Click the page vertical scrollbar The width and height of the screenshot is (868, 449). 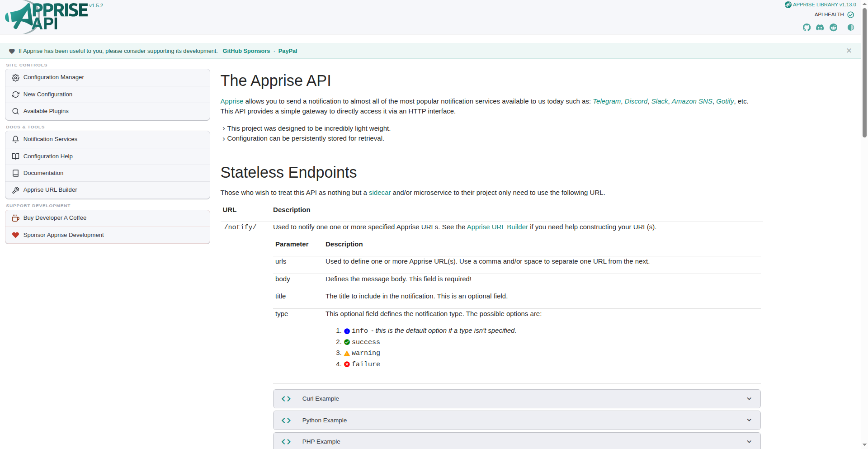pos(864,72)
